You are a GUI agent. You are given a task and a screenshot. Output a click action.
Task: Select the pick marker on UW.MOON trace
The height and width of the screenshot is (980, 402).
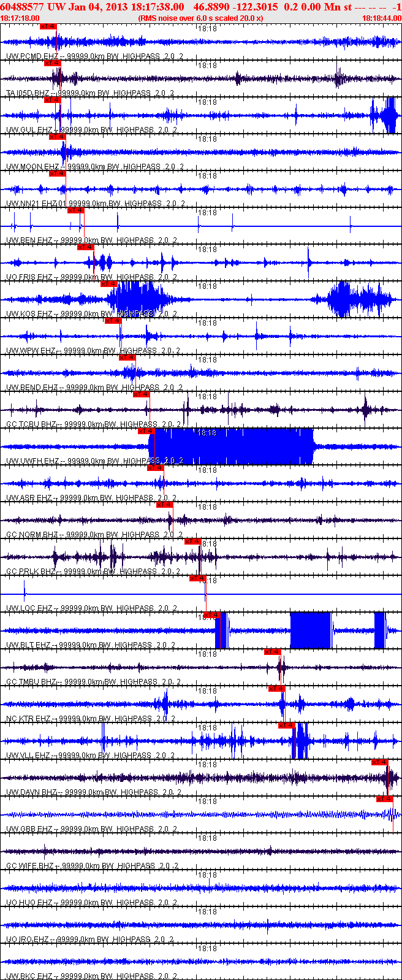coord(57,137)
